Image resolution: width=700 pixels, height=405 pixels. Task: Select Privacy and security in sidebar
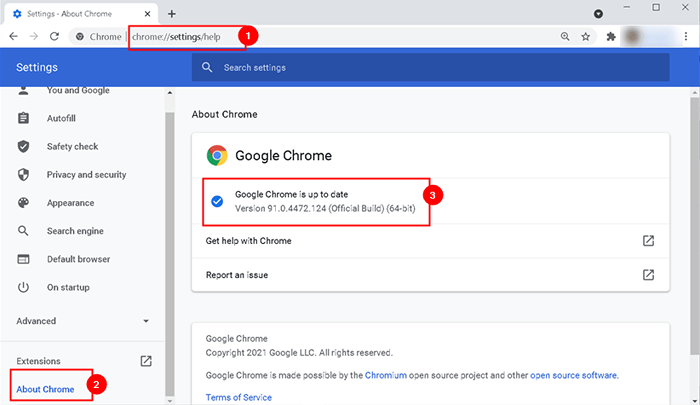tap(86, 174)
